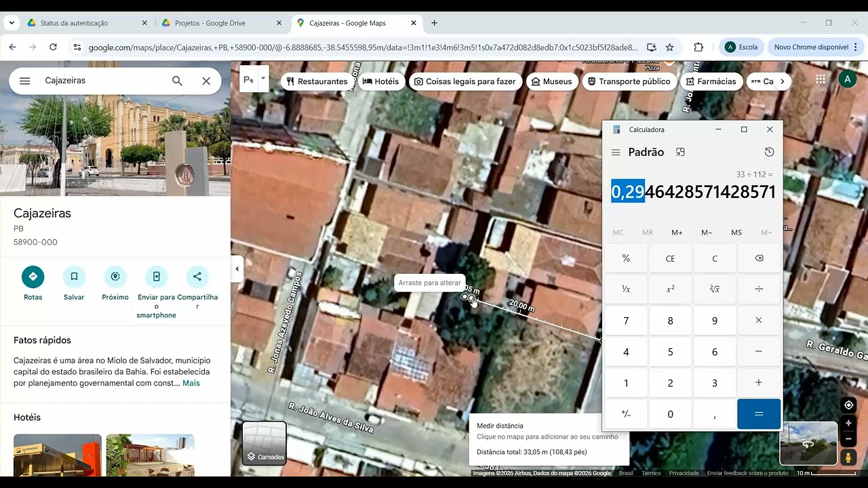Switch to Status da autenticação tab

point(87,23)
